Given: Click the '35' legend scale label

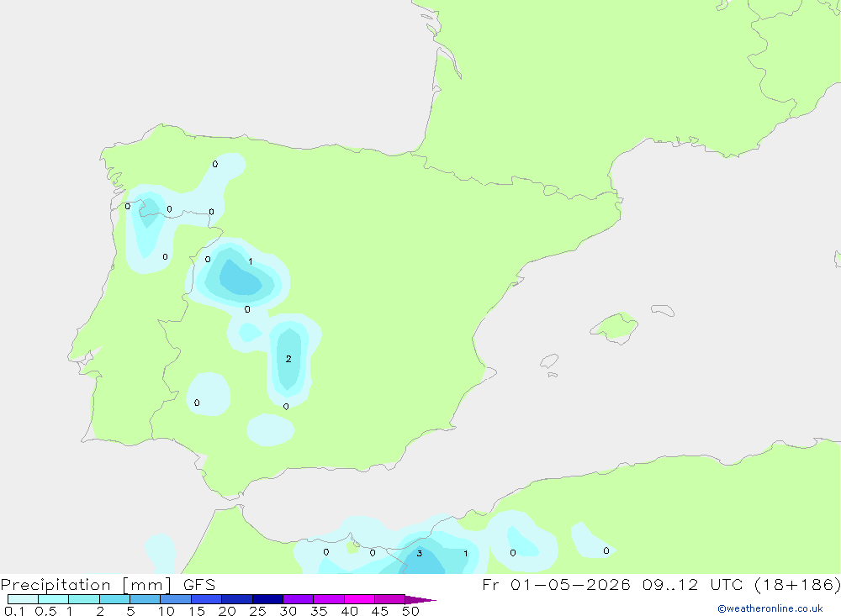Looking at the screenshot, I should point(319,611).
